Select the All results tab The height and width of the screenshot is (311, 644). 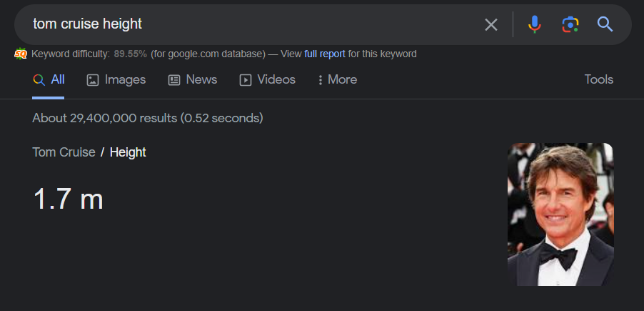tap(49, 79)
